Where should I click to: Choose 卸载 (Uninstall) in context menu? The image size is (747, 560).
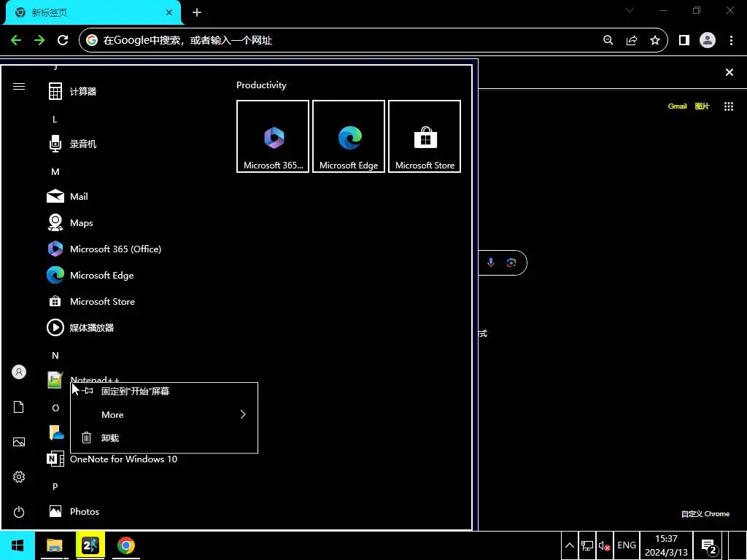click(x=164, y=437)
